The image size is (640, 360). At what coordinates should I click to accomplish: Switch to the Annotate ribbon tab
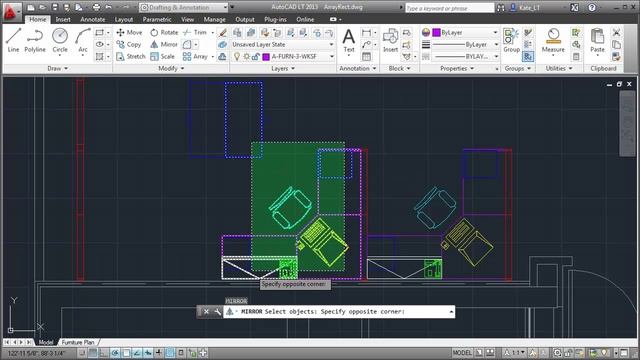pyautogui.click(x=93, y=19)
